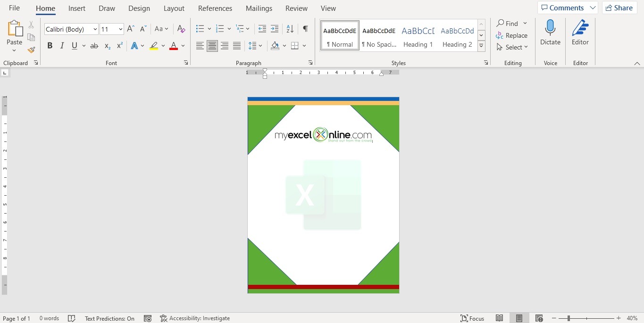Toggle Underline formatting
The image size is (644, 323).
point(75,46)
